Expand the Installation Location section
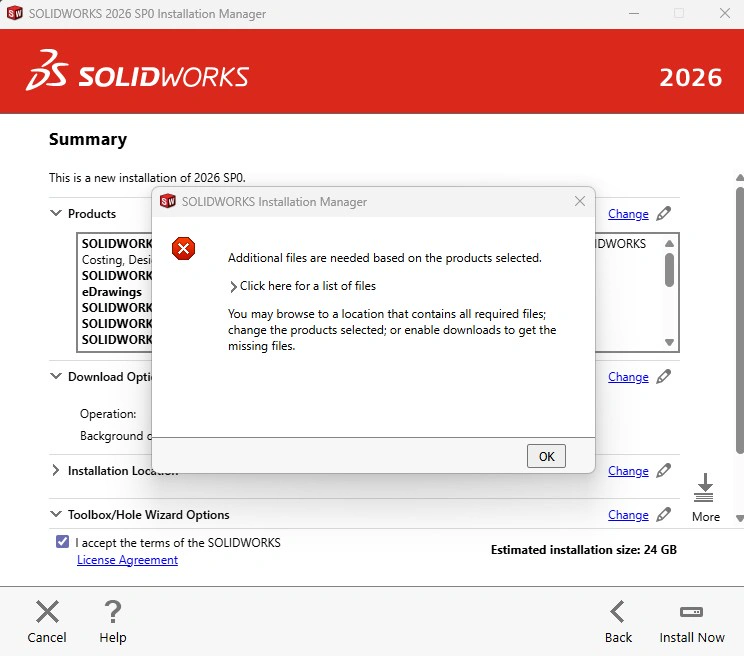 (56, 470)
